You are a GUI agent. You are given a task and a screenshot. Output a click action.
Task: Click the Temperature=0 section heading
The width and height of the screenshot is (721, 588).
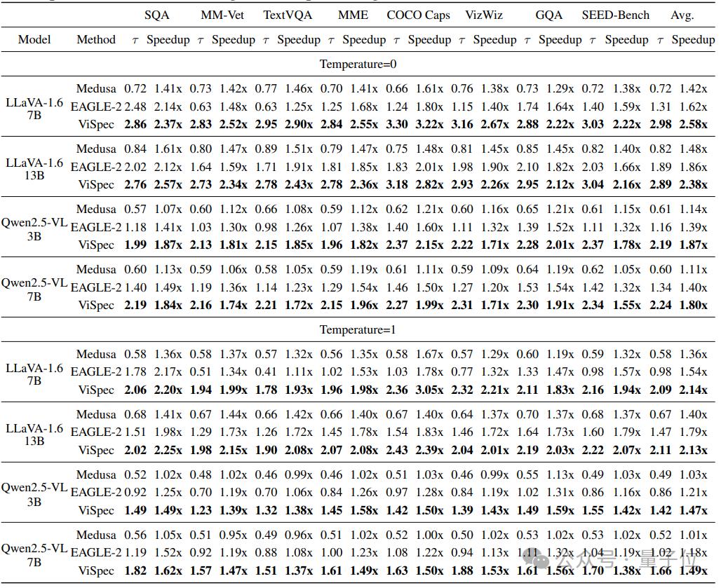pyautogui.click(x=358, y=64)
